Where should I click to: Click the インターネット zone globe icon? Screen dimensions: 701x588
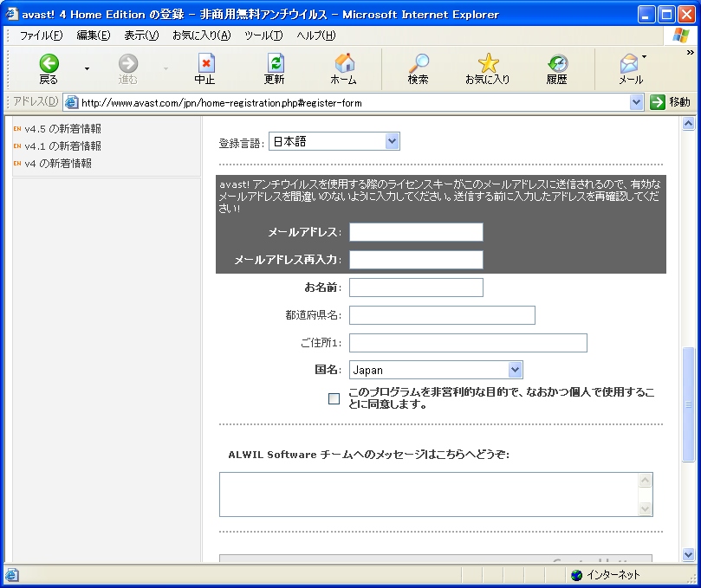tap(577, 575)
